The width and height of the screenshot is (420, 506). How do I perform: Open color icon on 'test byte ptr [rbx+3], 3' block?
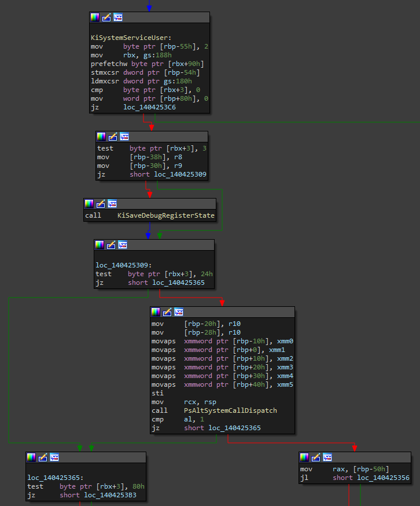coord(101,137)
